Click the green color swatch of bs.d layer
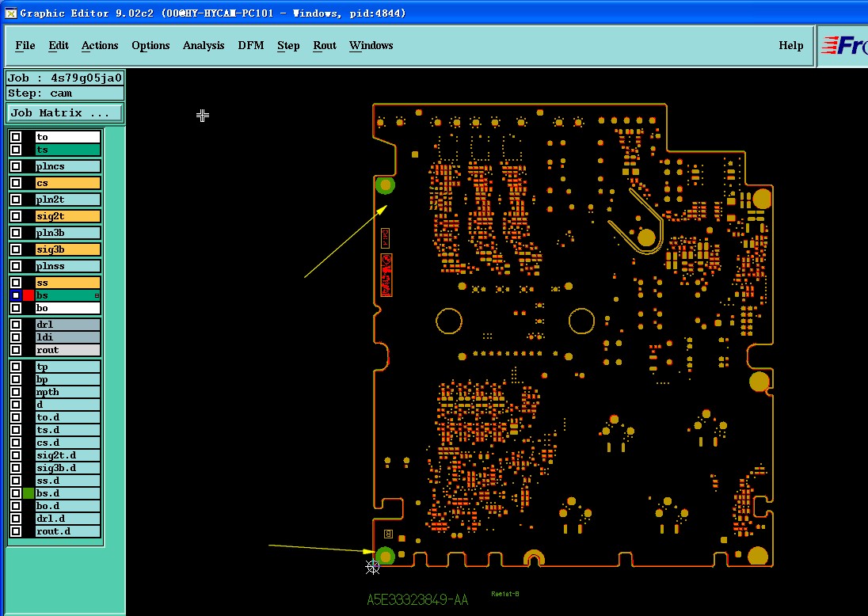Image resolution: width=868 pixels, height=616 pixels. pyautogui.click(x=29, y=493)
